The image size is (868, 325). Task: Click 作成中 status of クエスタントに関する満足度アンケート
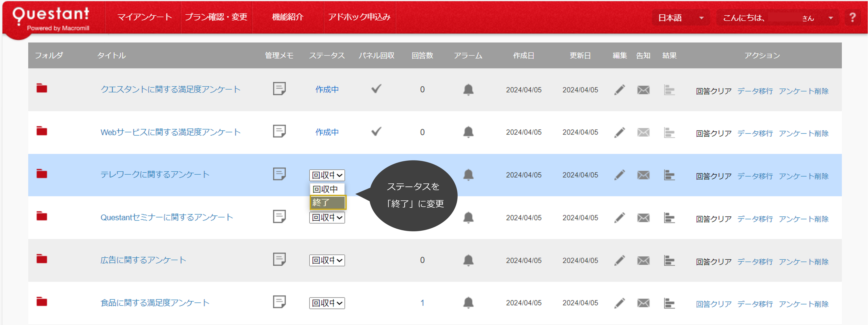(x=327, y=89)
